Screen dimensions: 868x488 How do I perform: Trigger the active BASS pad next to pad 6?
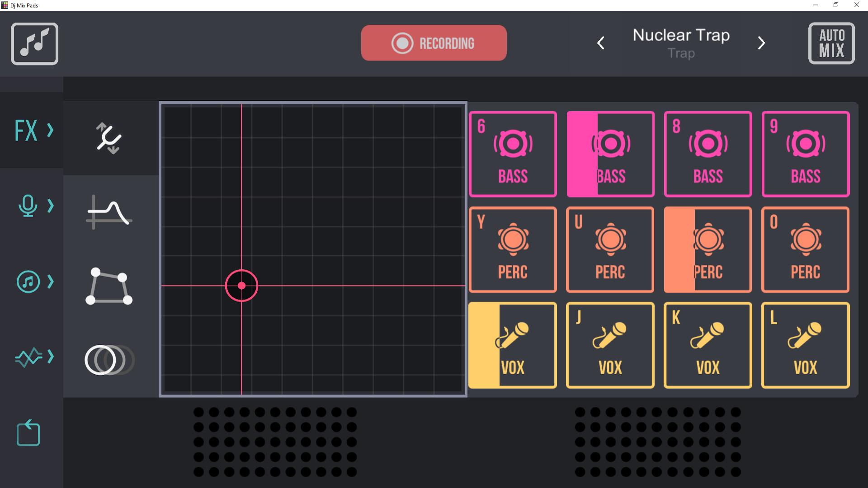[x=610, y=154]
